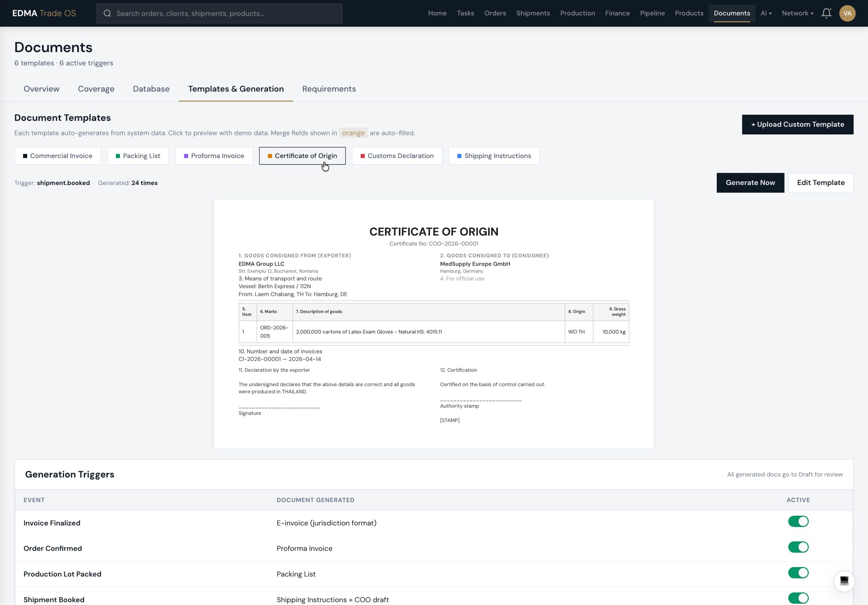Click the ORD-2026-005 marks cell
The height and width of the screenshot is (605, 868).
(274, 332)
